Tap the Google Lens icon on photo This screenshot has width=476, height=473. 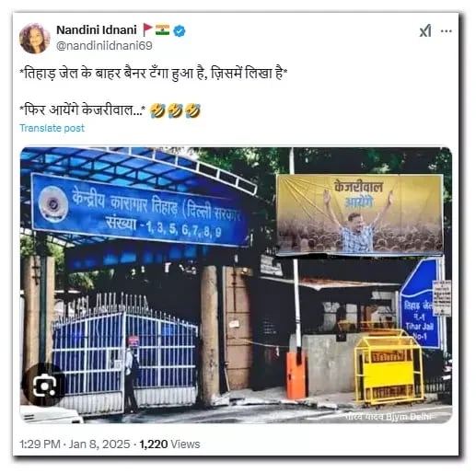click(x=44, y=386)
